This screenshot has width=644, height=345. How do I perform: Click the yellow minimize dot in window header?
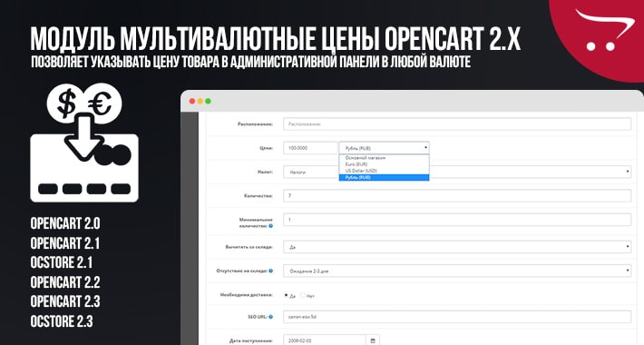(x=200, y=101)
